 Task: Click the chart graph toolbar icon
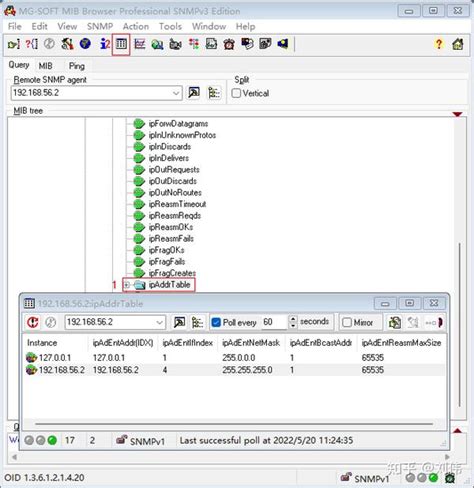click(x=139, y=44)
